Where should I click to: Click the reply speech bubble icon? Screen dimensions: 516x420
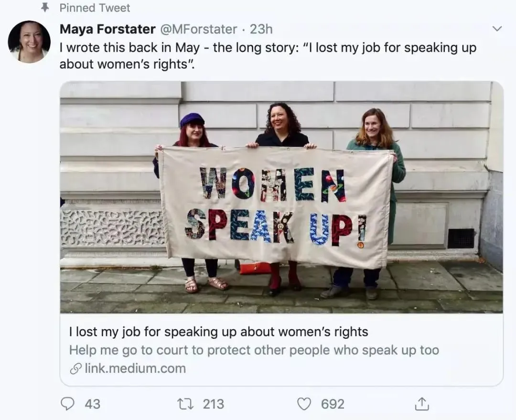click(x=68, y=404)
